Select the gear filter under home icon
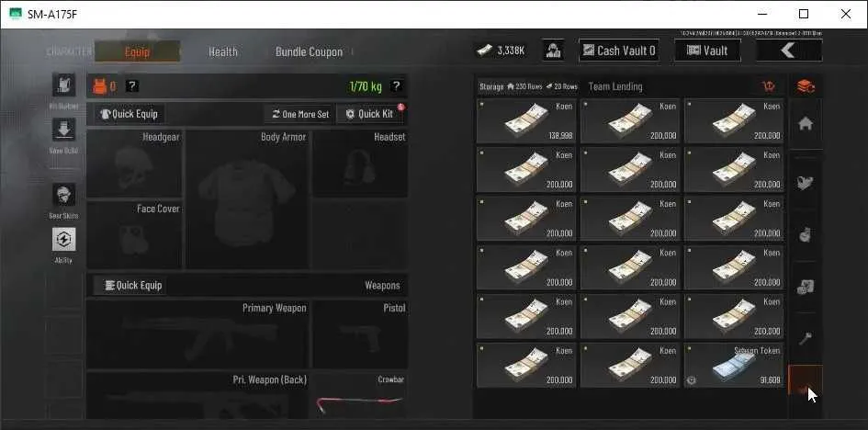This screenshot has width=868, height=430. click(x=806, y=183)
